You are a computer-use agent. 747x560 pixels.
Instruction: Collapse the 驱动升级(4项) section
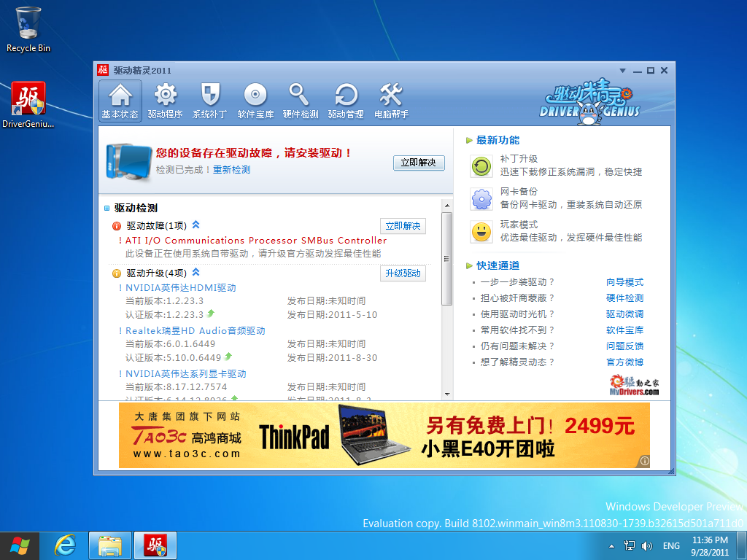(196, 273)
